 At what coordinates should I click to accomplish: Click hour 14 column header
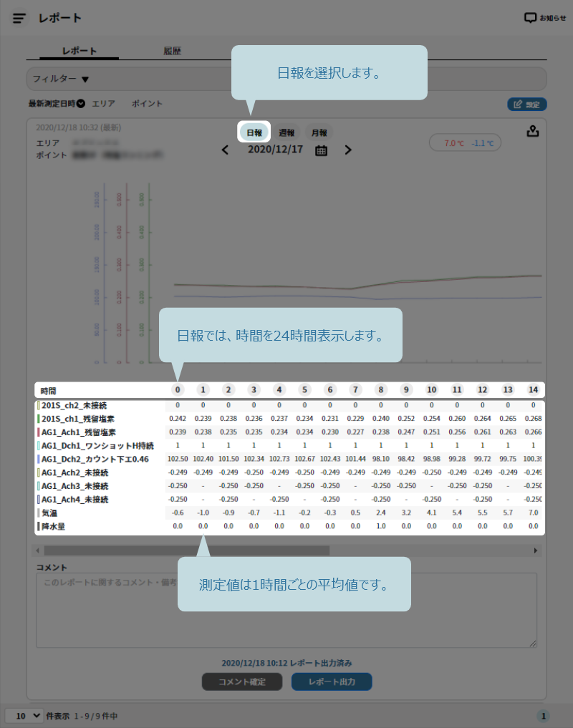click(533, 390)
